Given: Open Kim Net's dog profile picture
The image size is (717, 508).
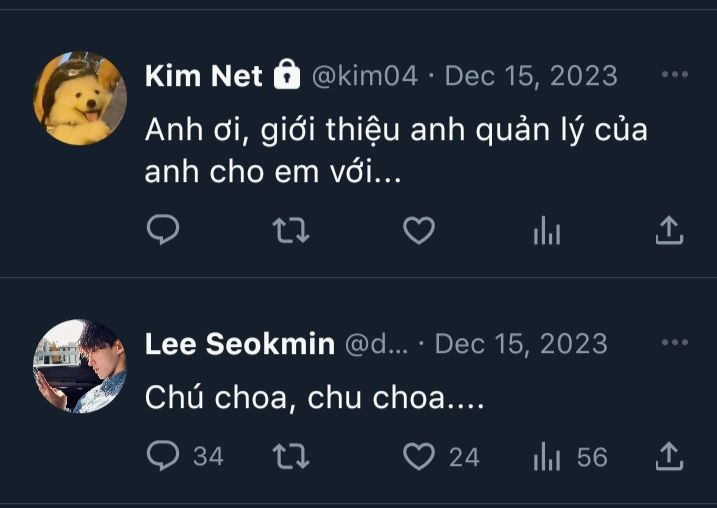Looking at the screenshot, I should 80,98.
